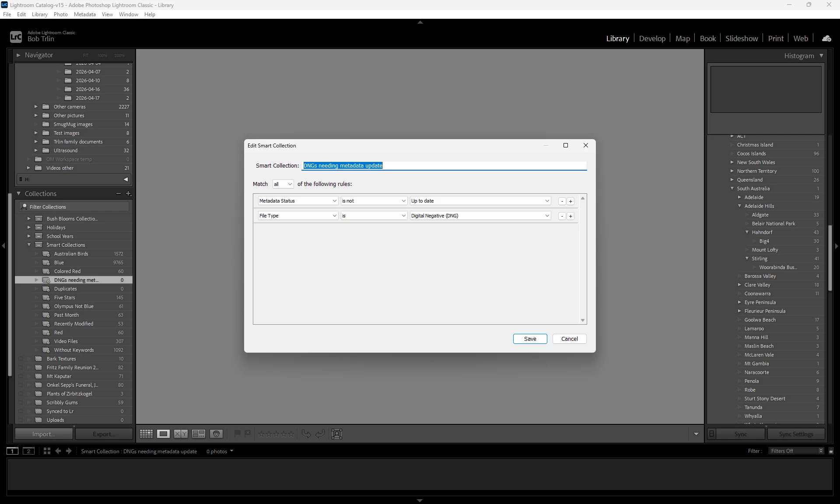Click the Cancel button

pyautogui.click(x=569, y=339)
